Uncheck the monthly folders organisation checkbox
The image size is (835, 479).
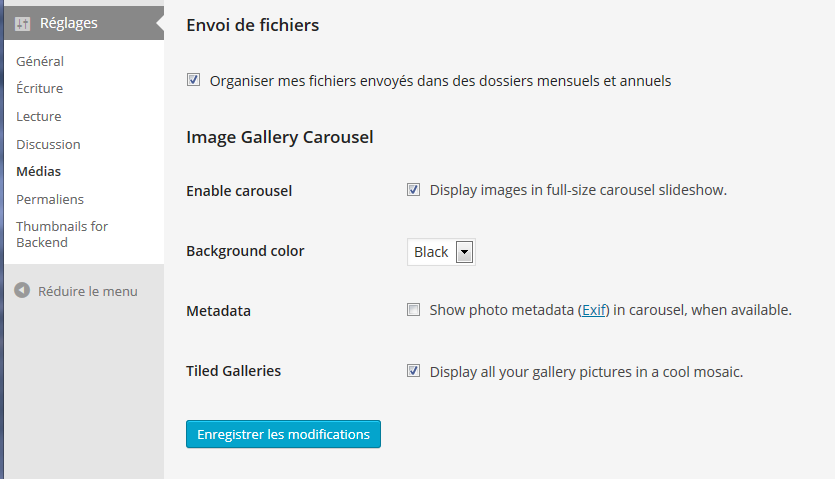(193, 80)
